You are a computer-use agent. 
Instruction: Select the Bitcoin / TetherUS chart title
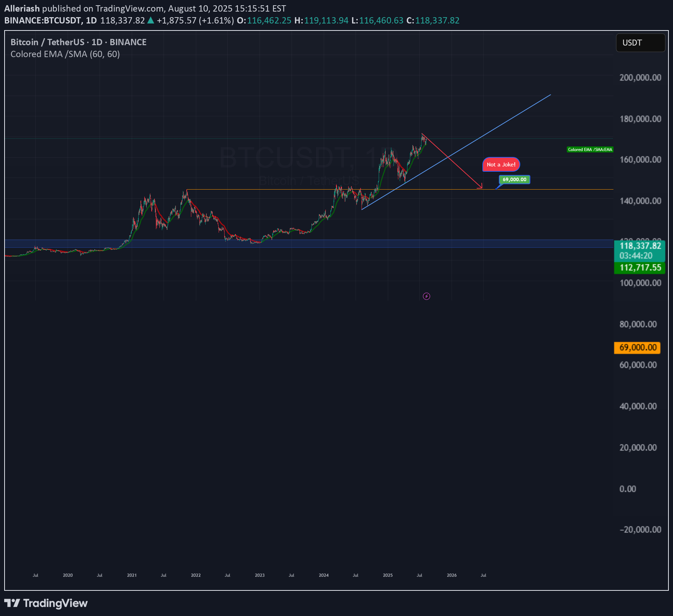coord(47,42)
